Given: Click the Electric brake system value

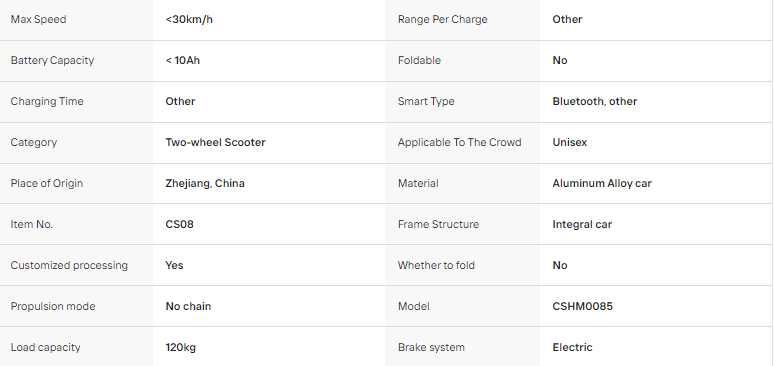Looking at the screenshot, I should (572, 347).
